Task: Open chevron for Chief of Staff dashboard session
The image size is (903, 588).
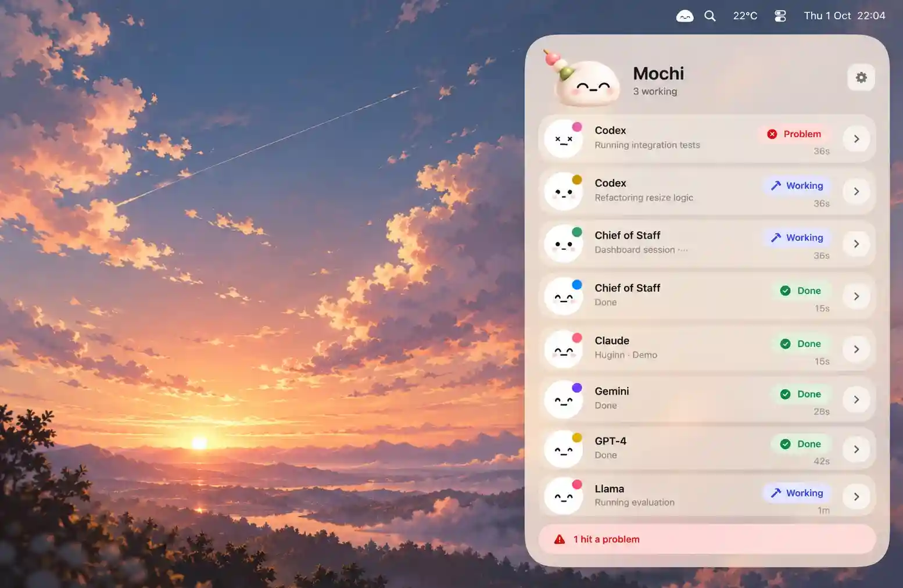Action: pos(857,243)
